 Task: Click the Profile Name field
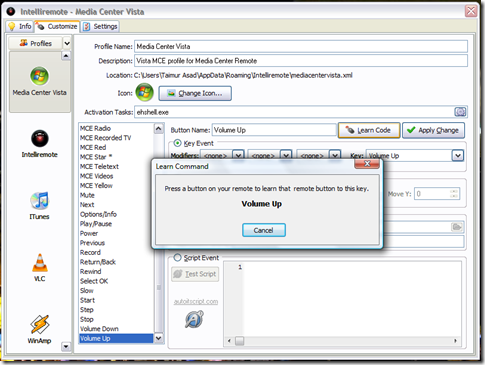coord(301,46)
